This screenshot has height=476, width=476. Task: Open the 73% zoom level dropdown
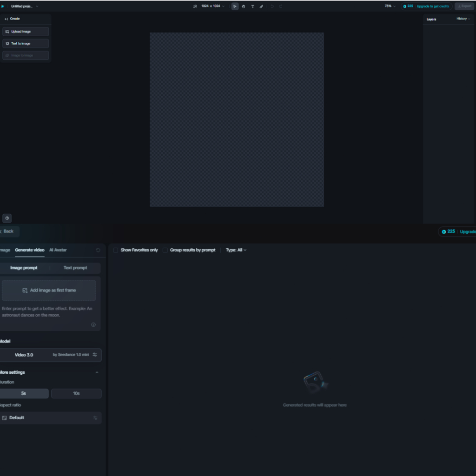point(390,7)
